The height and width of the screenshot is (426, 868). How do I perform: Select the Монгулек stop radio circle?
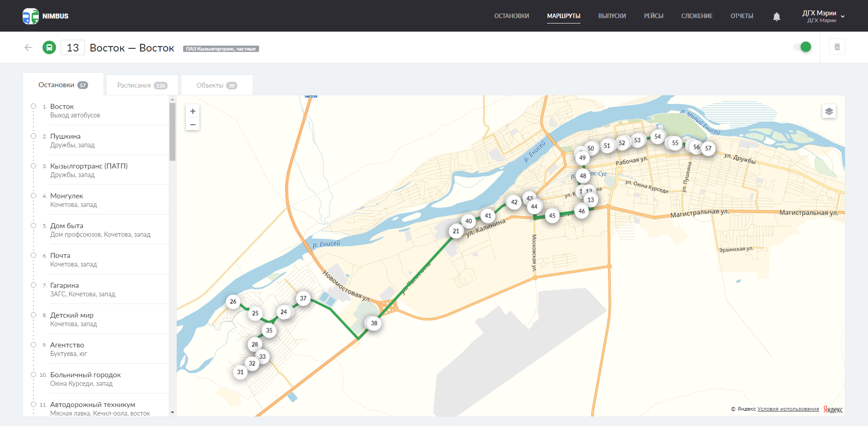pyautogui.click(x=33, y=196)
